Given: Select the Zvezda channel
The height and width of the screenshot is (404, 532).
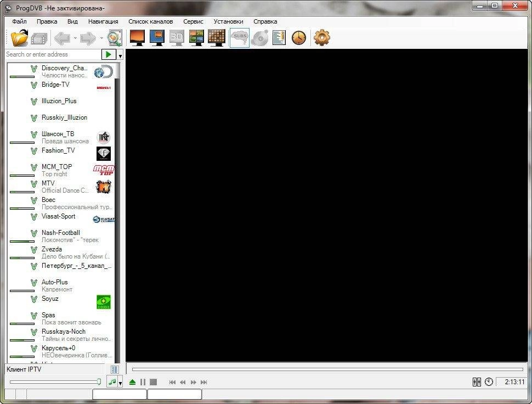Looking at the screenshot, I should tap(61, 252).
